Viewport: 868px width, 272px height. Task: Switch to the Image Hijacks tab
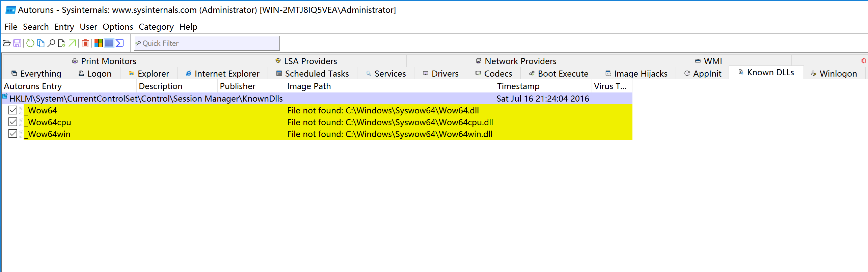636,74
